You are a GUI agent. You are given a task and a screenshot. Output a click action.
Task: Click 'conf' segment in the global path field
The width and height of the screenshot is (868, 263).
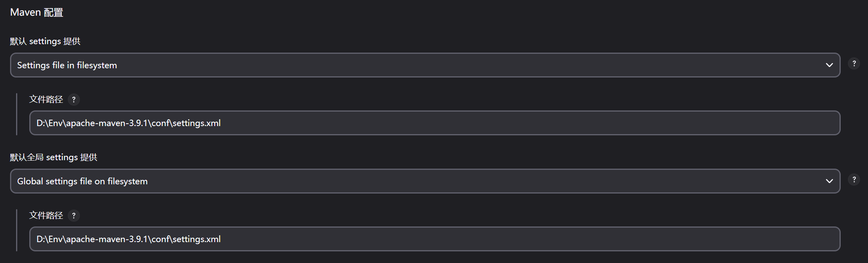161,239
